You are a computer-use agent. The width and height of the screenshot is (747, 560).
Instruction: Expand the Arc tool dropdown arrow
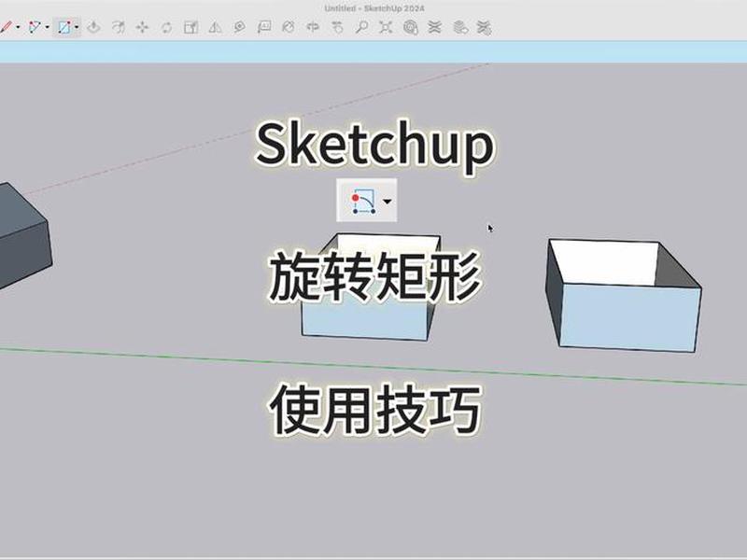48,27
